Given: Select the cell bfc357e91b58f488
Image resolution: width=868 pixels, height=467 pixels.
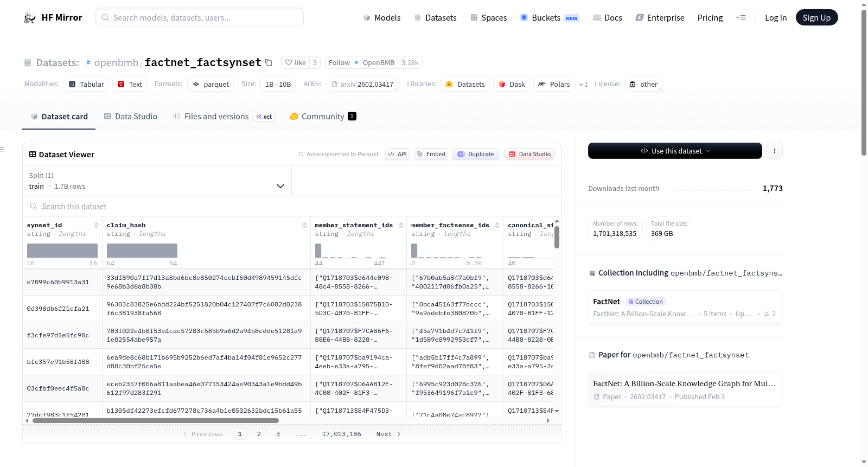Looking at the screenshot, I should click(62, 362).
